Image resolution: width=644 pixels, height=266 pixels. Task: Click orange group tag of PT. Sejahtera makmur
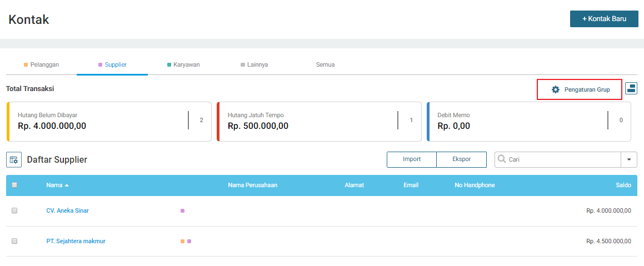pyautogui.click(x=182, y=242)
